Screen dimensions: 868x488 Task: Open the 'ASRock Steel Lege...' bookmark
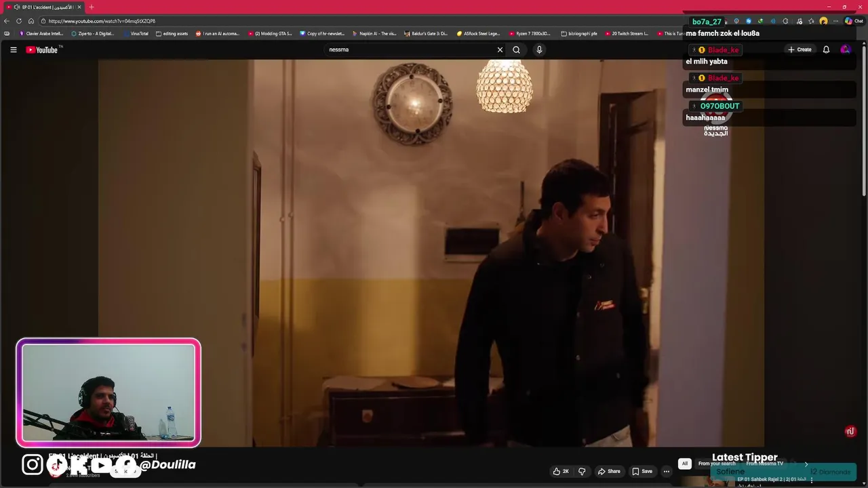pos(478,33)
